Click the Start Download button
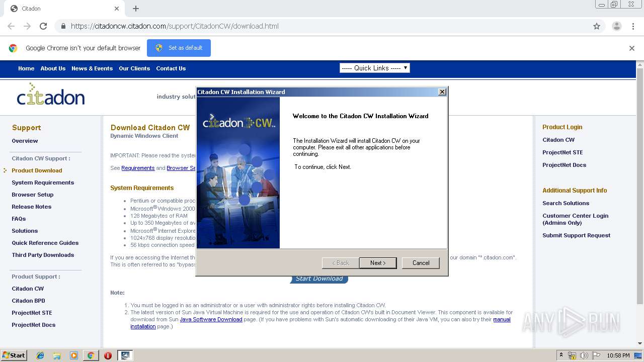This screenshot has height=362, width=644. pyautogui.click(x=319, y=279)
